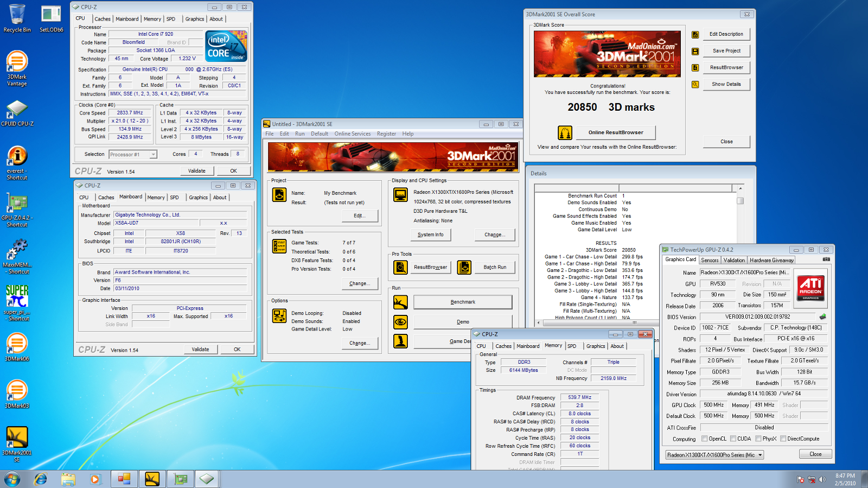Open the 3DMark06 desktop icon
Image resolution: width=868 pixels, height=488 pixels.
coord(17,347)
